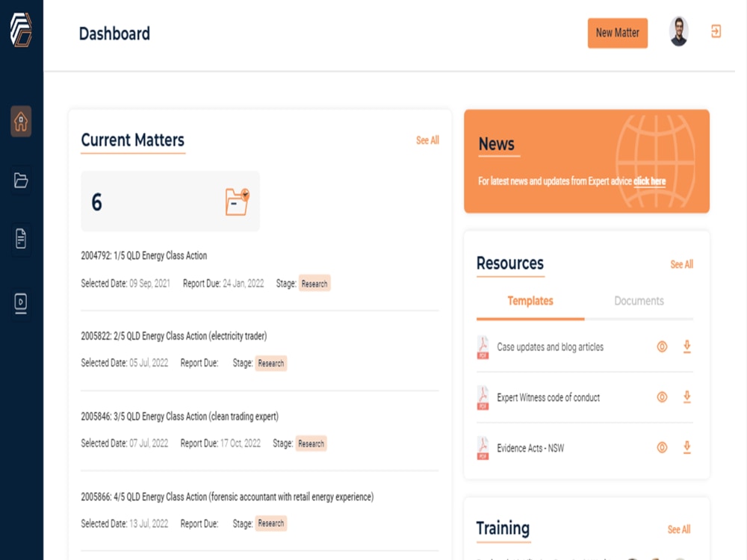This screenshot has width=747, height=560.
Task: Click selected date 13 Jul, 2022
Action: pos(149,524)
